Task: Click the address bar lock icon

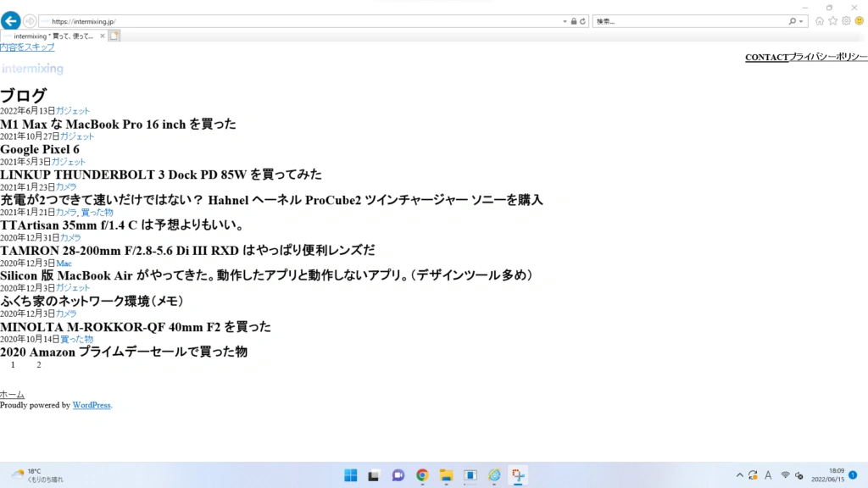Action: tap(574, 21)
